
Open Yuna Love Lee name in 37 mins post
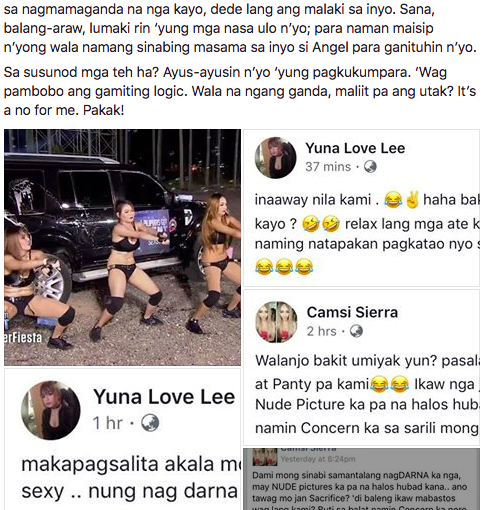coord(355,148)
